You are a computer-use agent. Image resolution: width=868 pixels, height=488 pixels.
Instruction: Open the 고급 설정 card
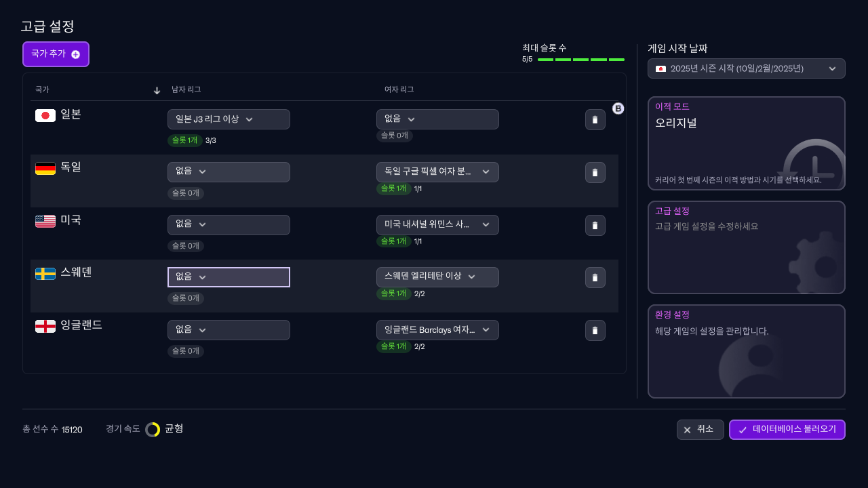pos(746,247)
